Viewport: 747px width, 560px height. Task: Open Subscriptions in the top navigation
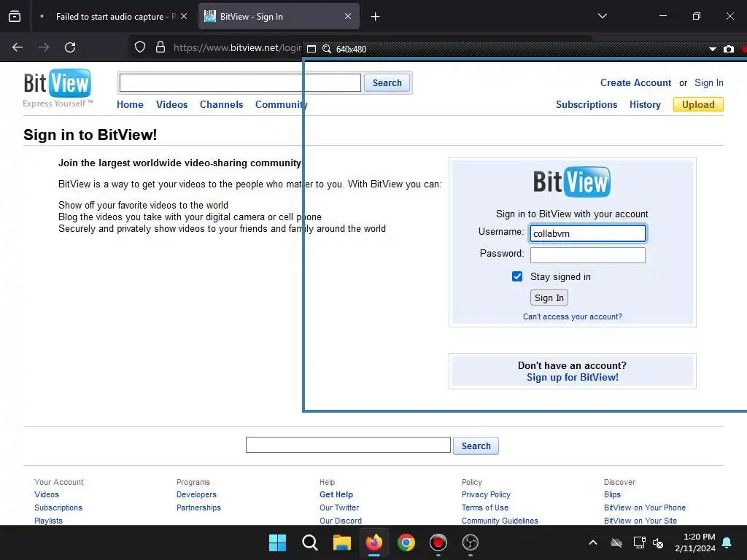tap(587, 104)
